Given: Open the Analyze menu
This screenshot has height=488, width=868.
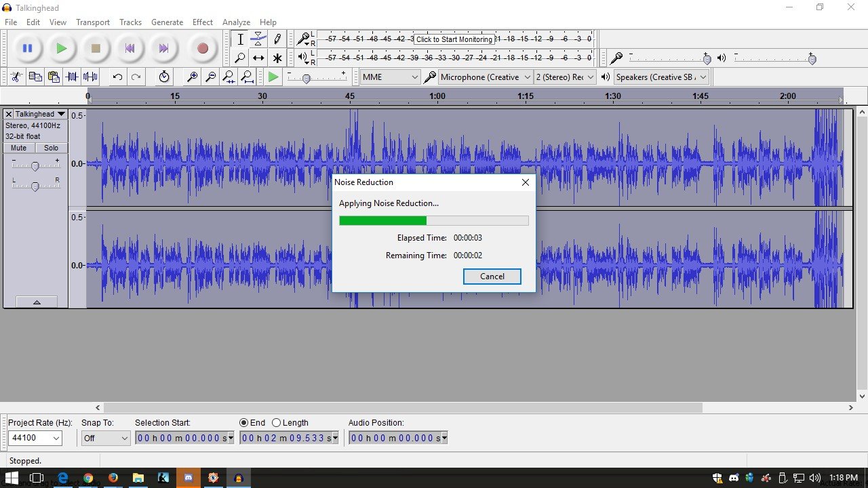Looking at the screenshot, I should (x=236, y=22).
